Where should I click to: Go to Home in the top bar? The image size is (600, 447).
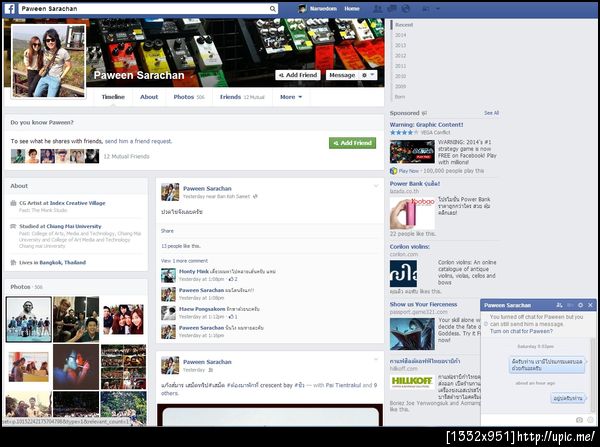point(351,8)
